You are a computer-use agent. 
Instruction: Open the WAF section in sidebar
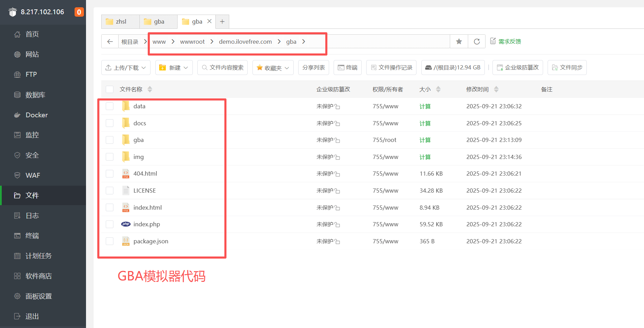click(x=33, y=175)
